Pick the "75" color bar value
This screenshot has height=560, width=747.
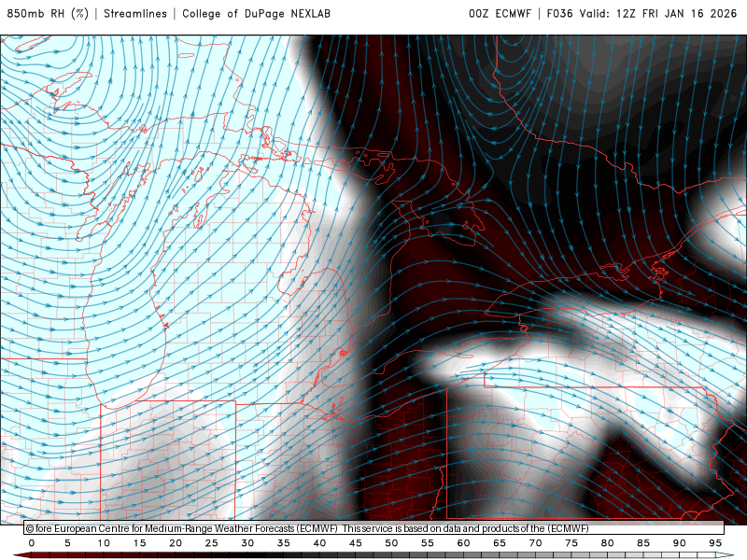pos(571,543)
